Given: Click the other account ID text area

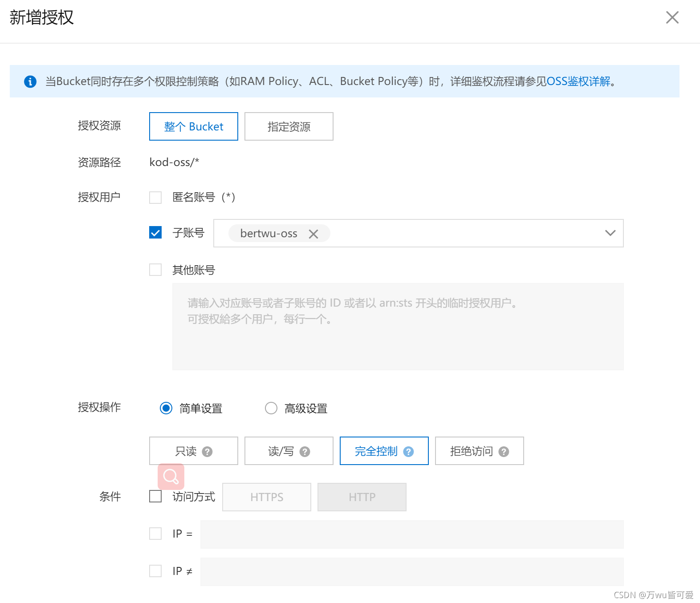Looking at the screenshot, I should [398, 327].
